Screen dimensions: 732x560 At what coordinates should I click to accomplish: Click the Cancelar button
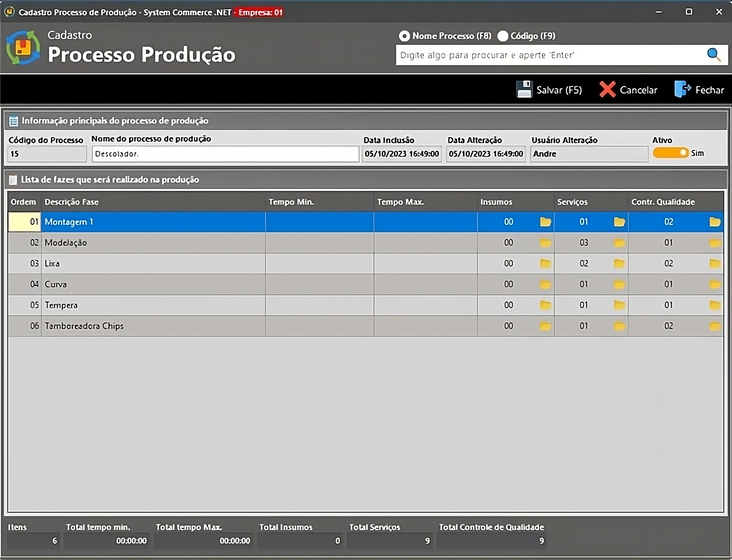628,90
